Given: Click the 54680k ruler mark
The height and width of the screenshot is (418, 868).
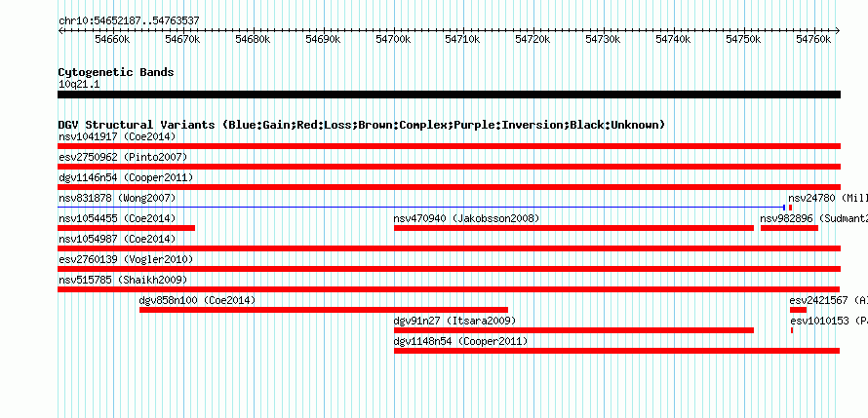Looking at the screenshot, I should [253, 39].
